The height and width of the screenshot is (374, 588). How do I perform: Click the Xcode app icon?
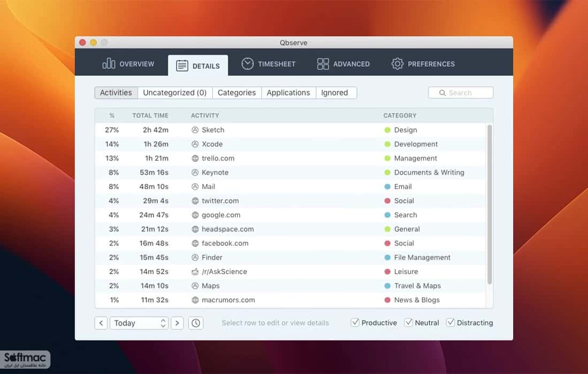point(195,144)
